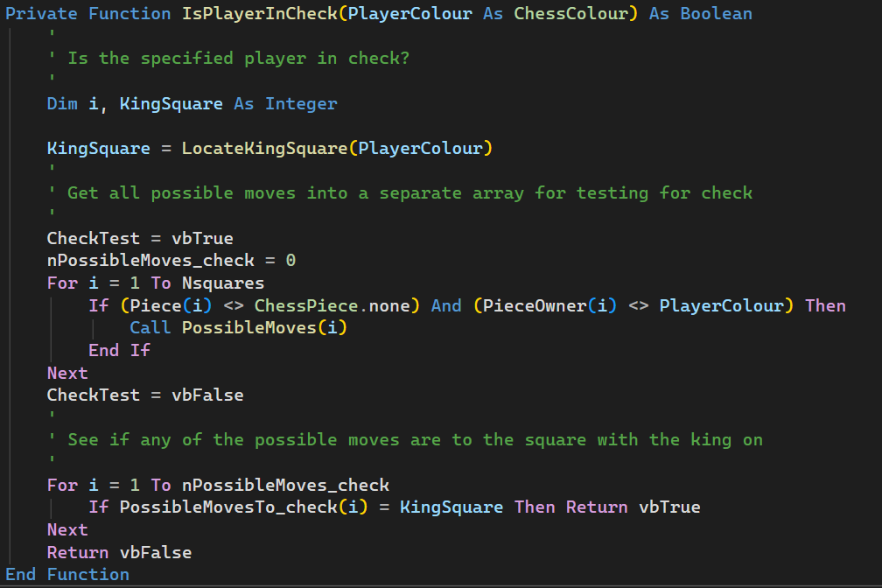Image resolution: width=882 pixels, height=588 pixels.
Task: Click the Call PossibleMoves(i) statement
Action: (x=233, y=327)
